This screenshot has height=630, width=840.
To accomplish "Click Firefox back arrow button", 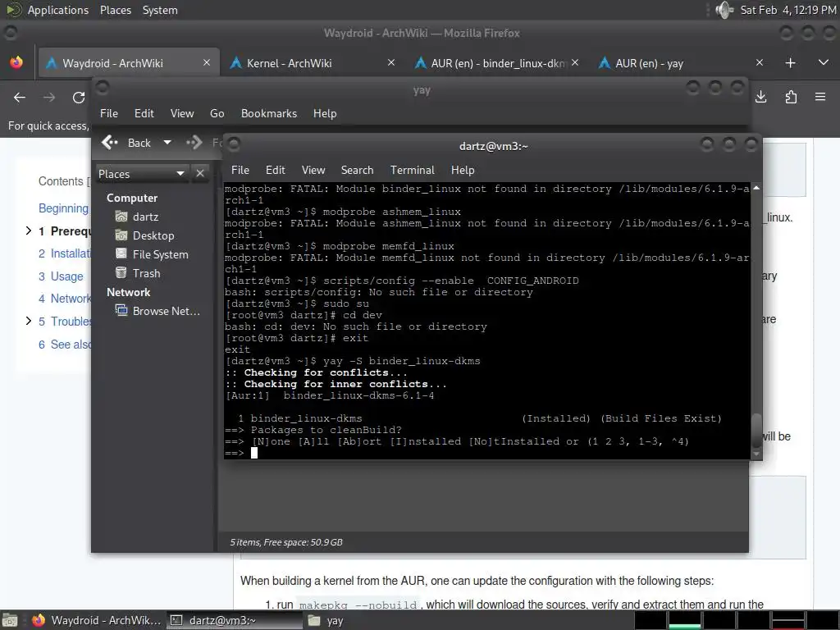I will pos(20,98).
